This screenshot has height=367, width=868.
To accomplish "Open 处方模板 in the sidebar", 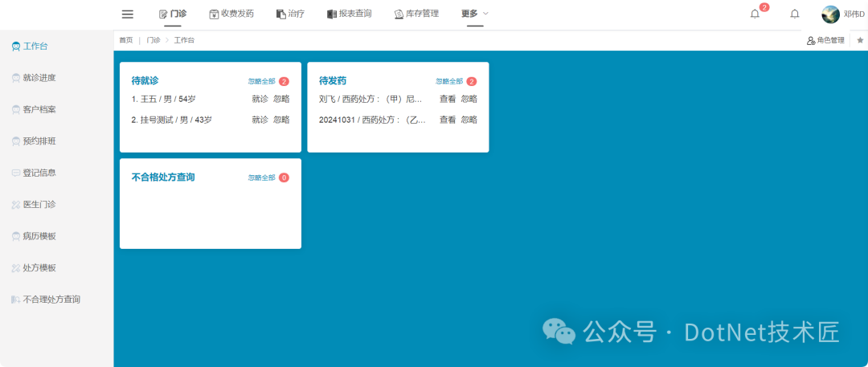I will point(39,268).
